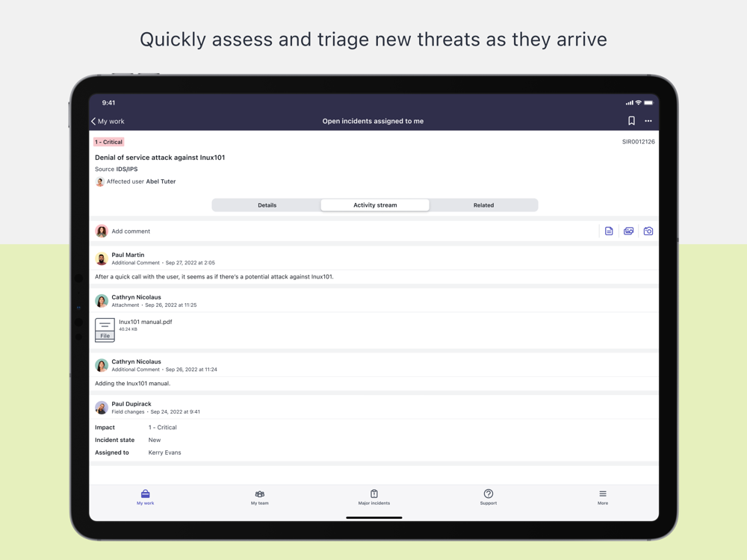Tap Paul Dupirack's avatar
The image size is (747, 560).
click(102, 408)
